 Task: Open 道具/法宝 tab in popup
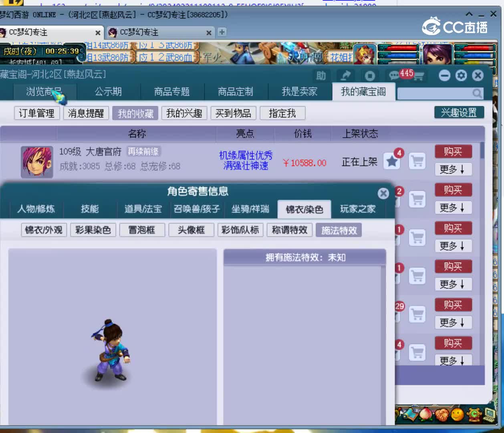click(x=143, y=209)
